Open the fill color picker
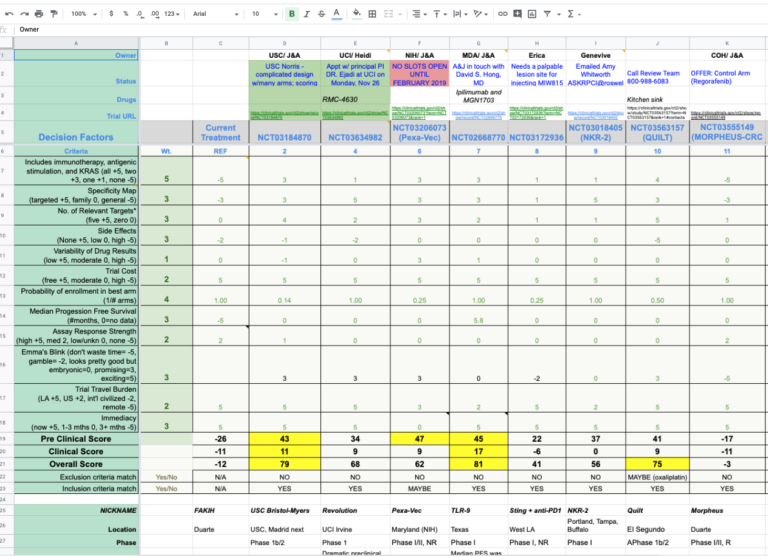The image size is (768, 556). [x=358, y=14]
